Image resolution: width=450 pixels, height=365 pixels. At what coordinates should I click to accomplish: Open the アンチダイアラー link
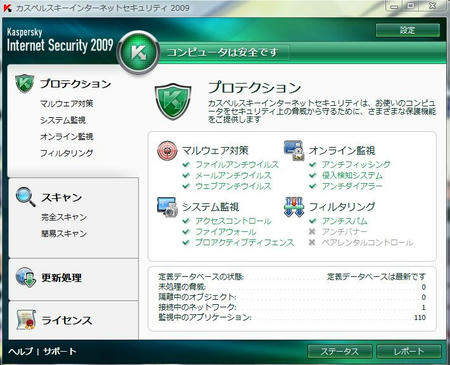[352, 186]
